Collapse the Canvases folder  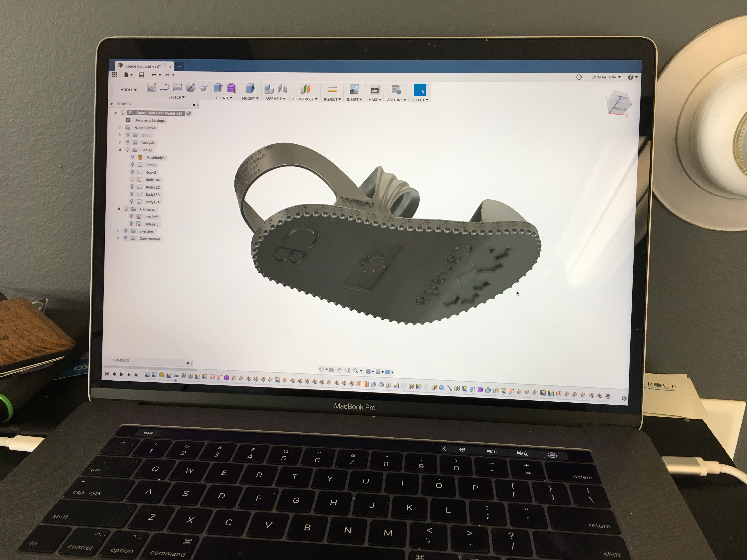click(x=119, y=209)
